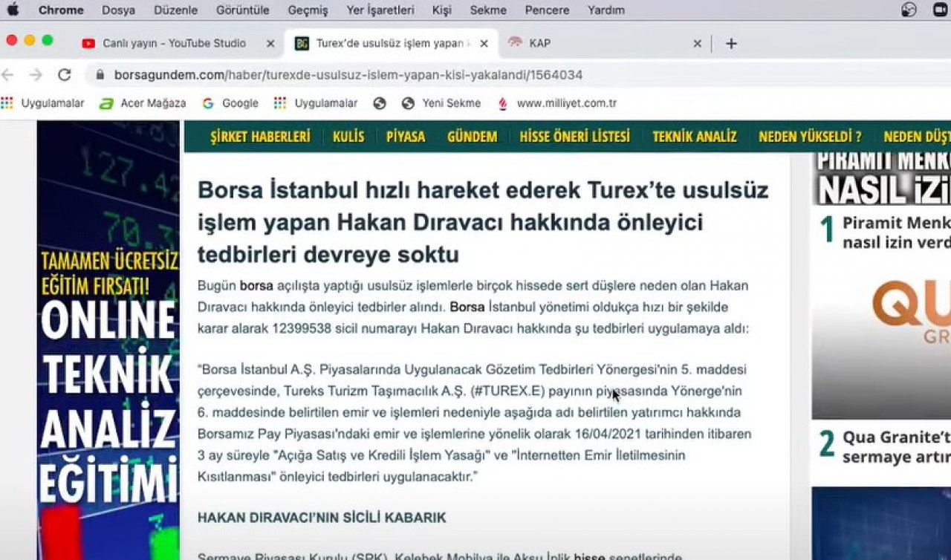
Task: Open the Chrome application menu
Action: point(61,10)
